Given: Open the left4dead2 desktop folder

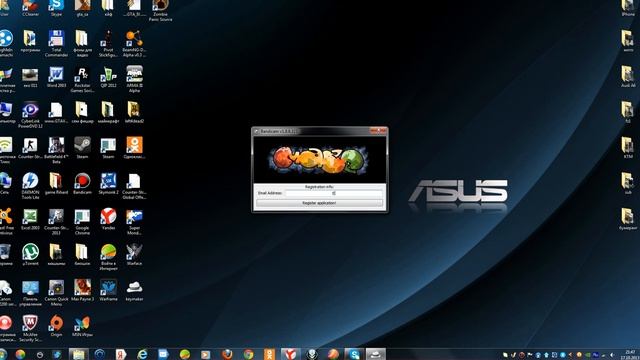Looking at the screenshot, I should 134,113.
